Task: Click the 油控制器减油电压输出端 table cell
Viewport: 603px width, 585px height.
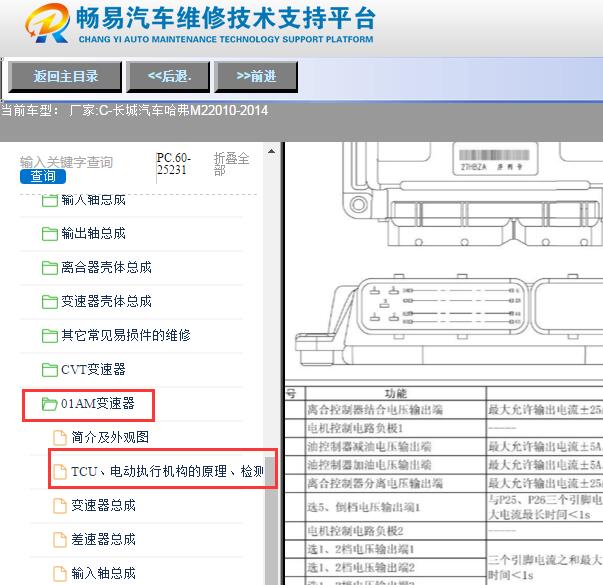Action: [396, 446]
